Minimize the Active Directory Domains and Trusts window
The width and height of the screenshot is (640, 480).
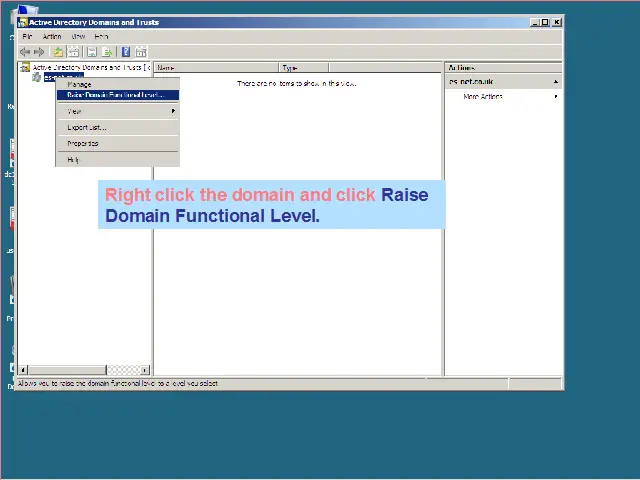coord(535,22)
